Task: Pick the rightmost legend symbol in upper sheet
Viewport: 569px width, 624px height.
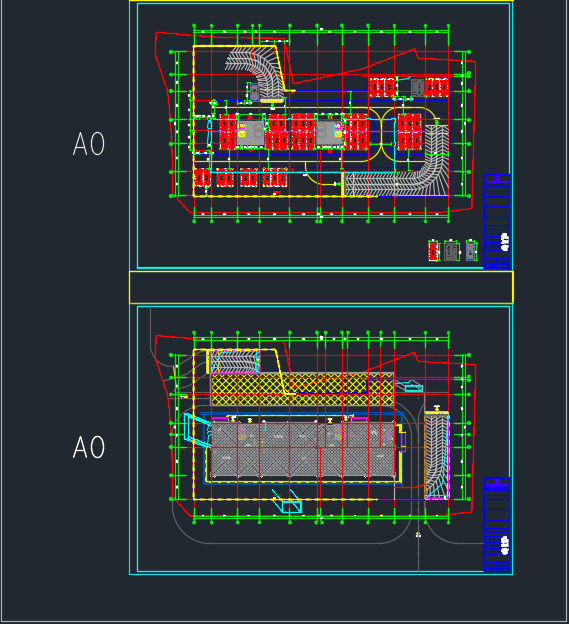Action: [x=472, y=251]
